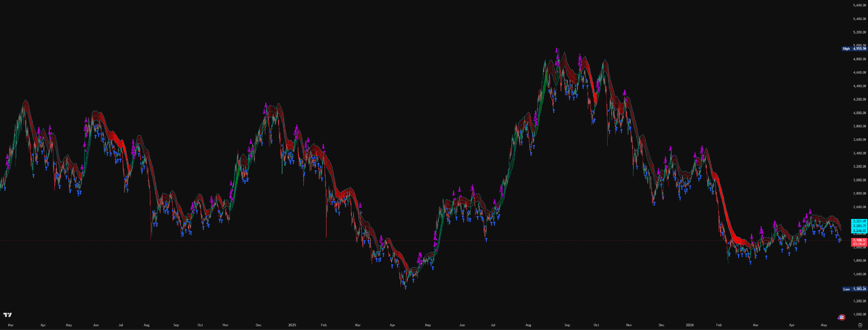Click the 1,800.00 price scale label
Image resolution: width=868 pixels, height=330 pixels.
click(x=859, y=261)
